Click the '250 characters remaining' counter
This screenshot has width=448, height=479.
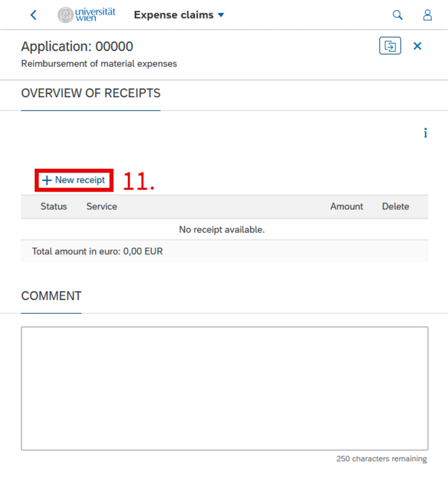[381, 459]
